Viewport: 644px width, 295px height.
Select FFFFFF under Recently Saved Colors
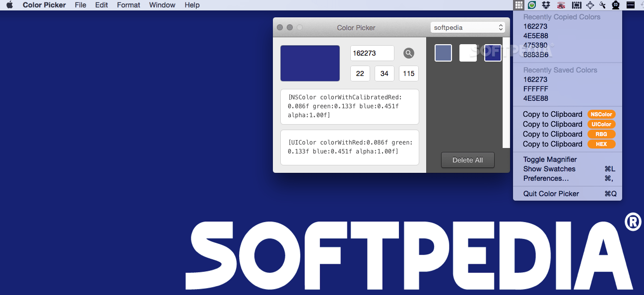click(535, 88)
